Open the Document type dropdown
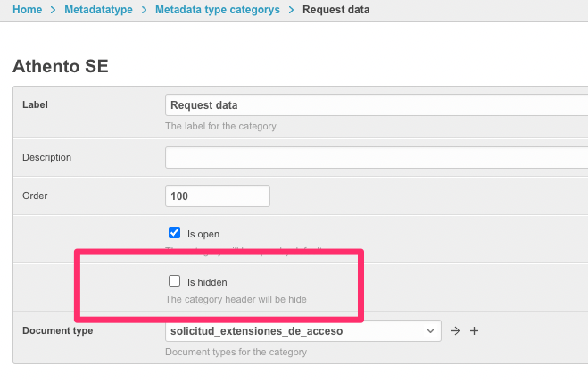Viewport: 588px width, 383px height. point(302,331)
